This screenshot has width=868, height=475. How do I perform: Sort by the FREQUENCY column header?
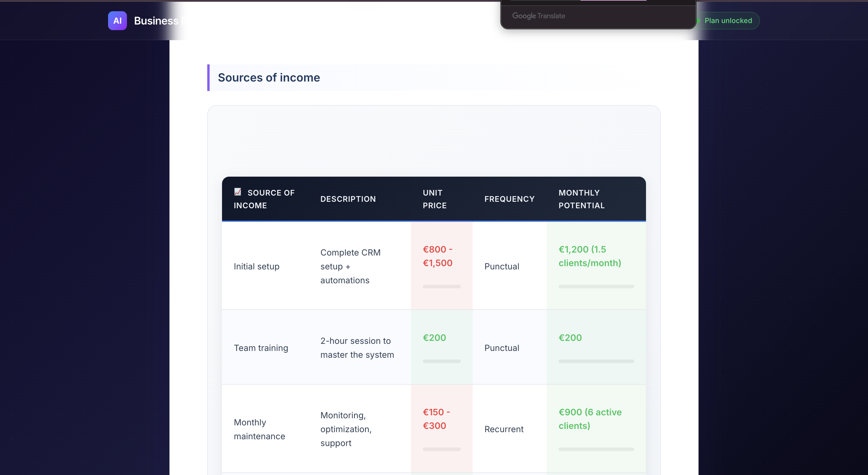(509, 199)
